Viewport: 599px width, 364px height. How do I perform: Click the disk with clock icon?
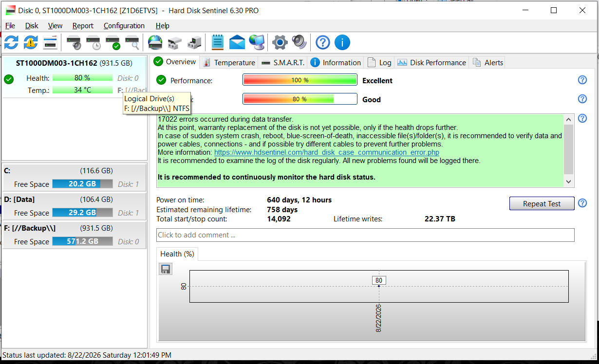pyautogui.click(x=94, y=42)
